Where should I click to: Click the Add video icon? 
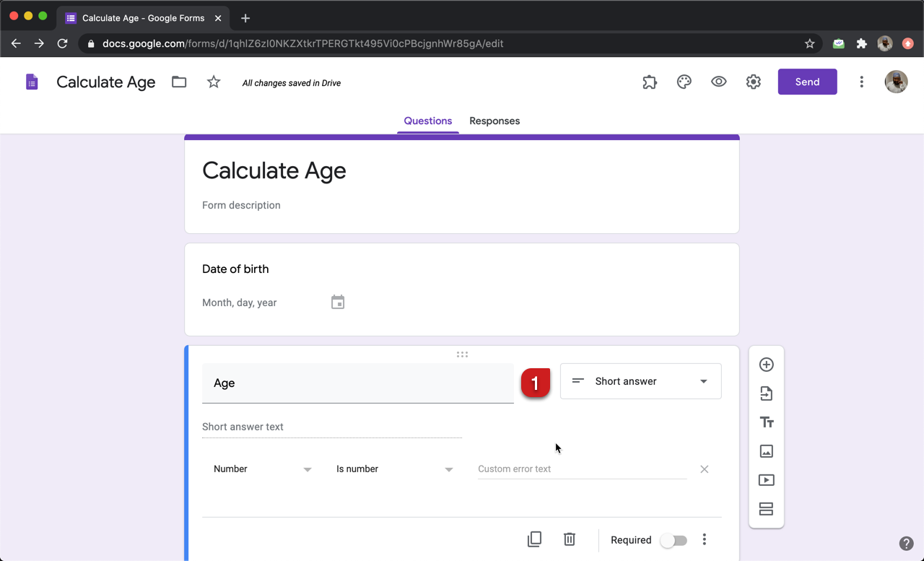pyautogui.click(x=766, y=480)
